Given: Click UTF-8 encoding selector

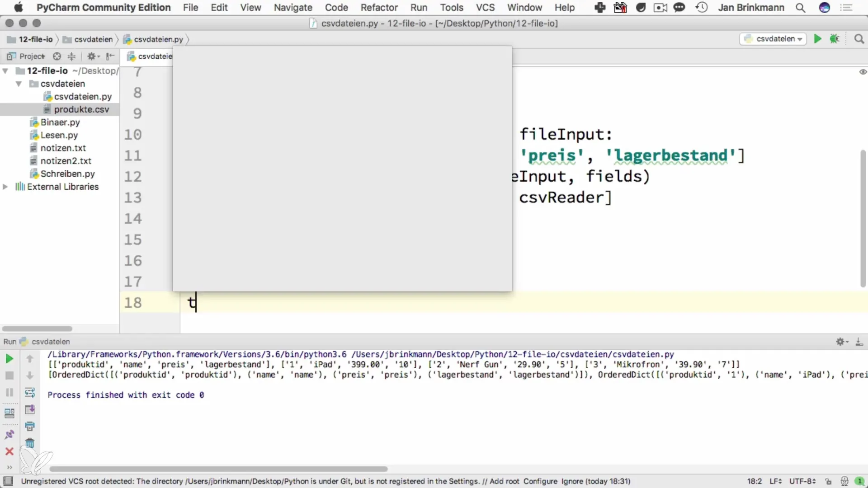Looking at the screenshot, I should tap(802, 481).
